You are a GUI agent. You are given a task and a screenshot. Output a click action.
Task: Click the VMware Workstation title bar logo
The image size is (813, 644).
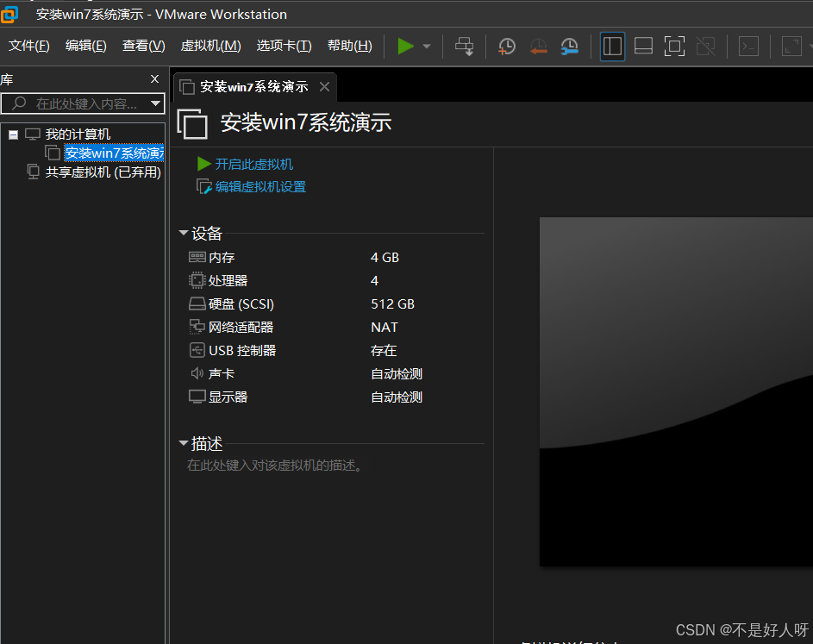[9, 15]
